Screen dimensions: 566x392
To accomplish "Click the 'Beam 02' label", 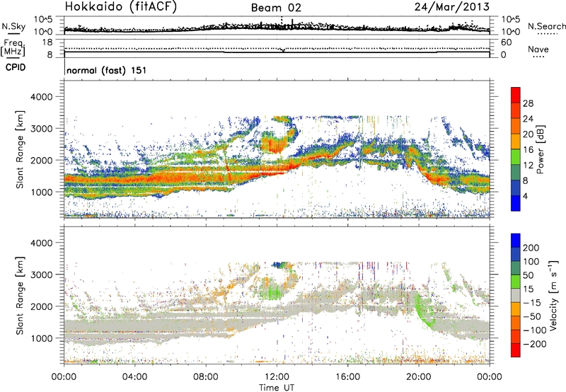I will click(276, 8).
